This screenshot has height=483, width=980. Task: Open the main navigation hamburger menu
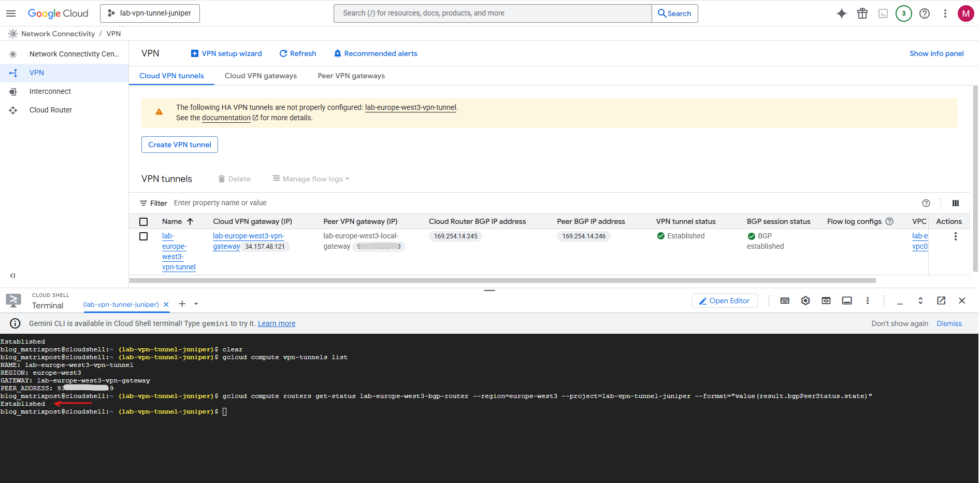11,13
